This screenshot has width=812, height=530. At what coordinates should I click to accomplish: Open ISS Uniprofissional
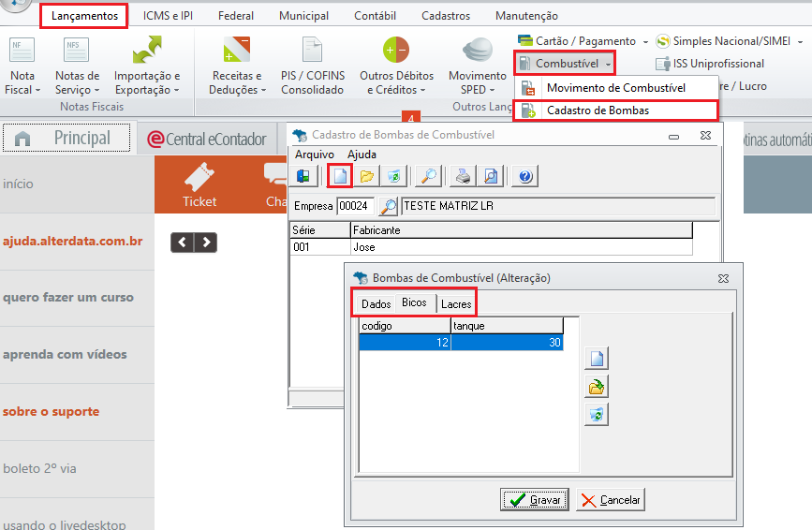(710, 64)
